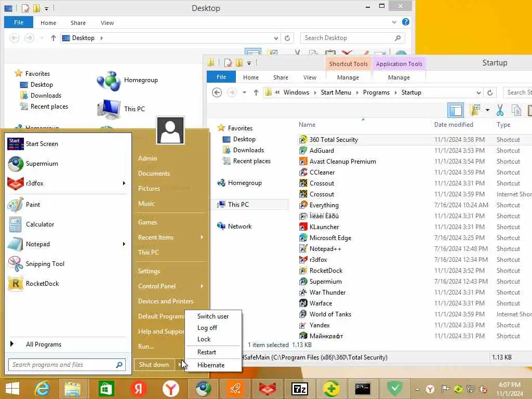Open the shut down options arrow
Viewport: 532px width, 399px height.
click(180, 365)
